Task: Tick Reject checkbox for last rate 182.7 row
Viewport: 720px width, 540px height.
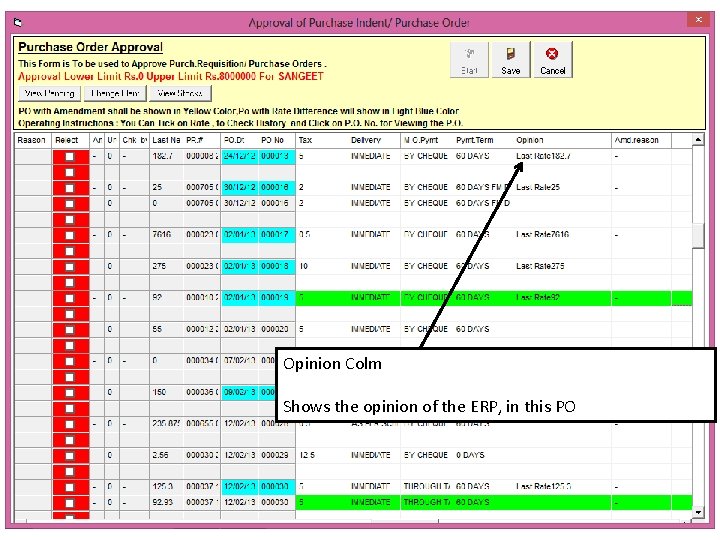Action: (69, 156)
